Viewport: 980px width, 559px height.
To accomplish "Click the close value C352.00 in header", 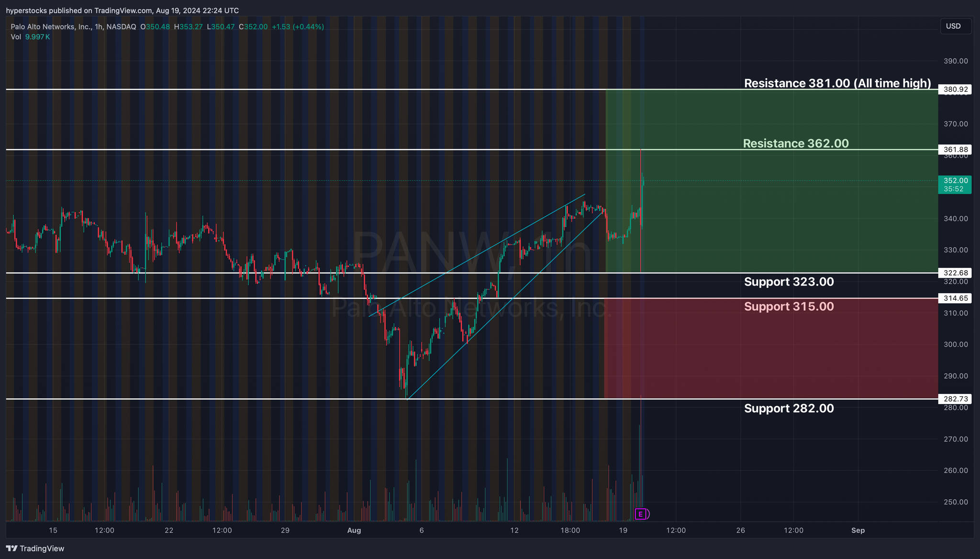I will click(x=253, y=27).
